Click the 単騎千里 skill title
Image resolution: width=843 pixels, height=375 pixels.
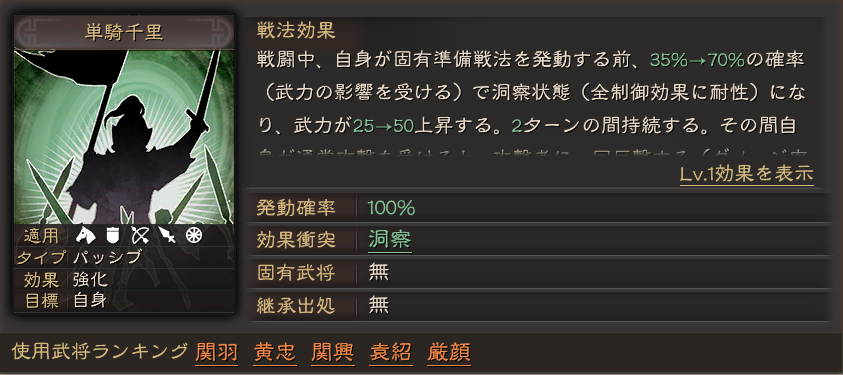pos(124,33)
